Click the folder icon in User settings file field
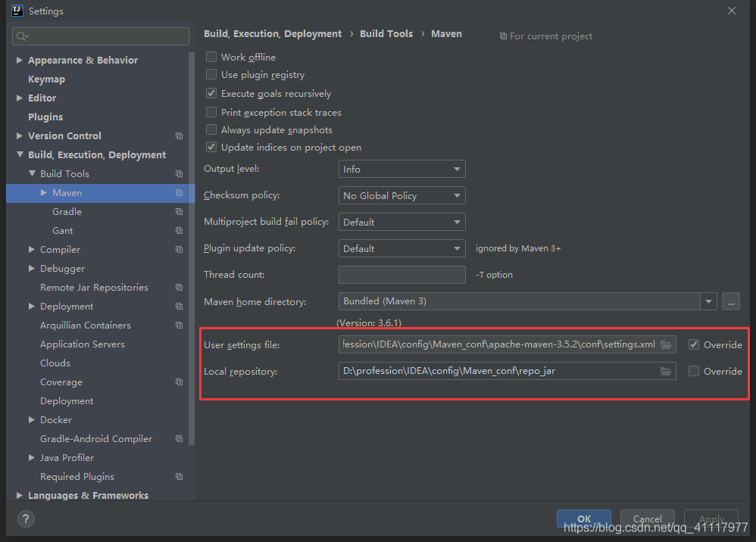The height and width of the screenshot is (542, 756). coord(666,344)
